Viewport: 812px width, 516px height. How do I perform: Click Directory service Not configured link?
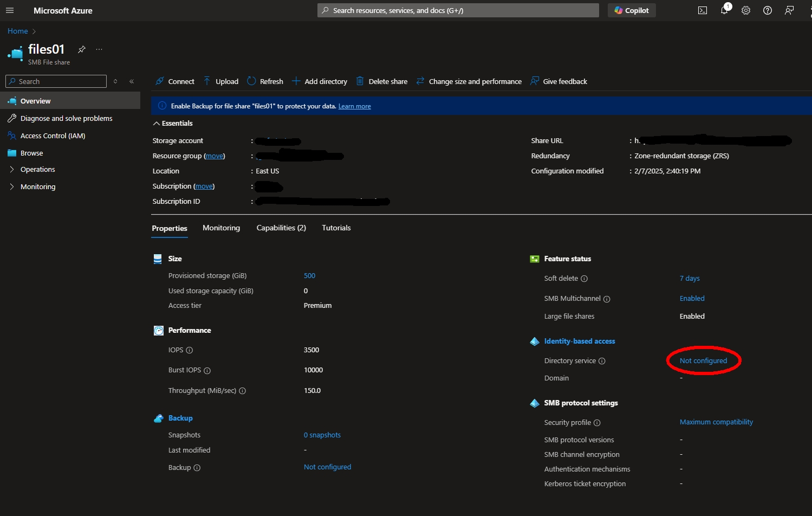click(703, 361)
